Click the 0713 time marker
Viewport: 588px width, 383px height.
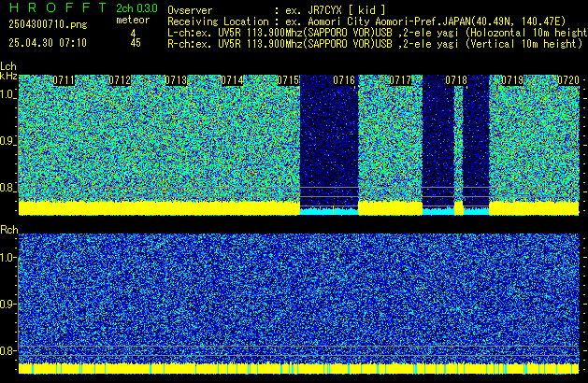[176, 80]
